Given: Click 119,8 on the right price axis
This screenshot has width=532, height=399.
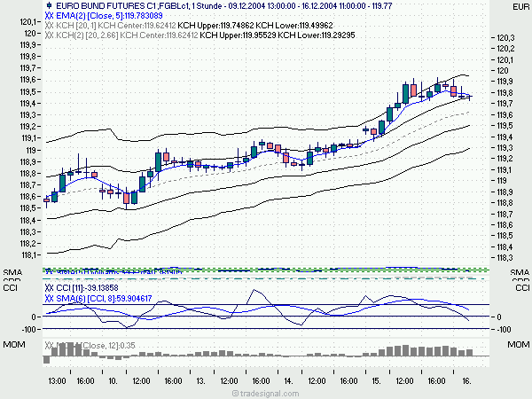Looking at the screenshot, I should click(505, 92).
